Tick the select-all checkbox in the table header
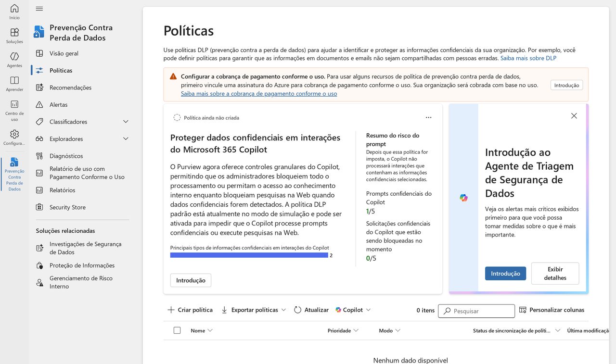Image resolution: width=616 pixels, height=364 pixels. pos(177,330)
